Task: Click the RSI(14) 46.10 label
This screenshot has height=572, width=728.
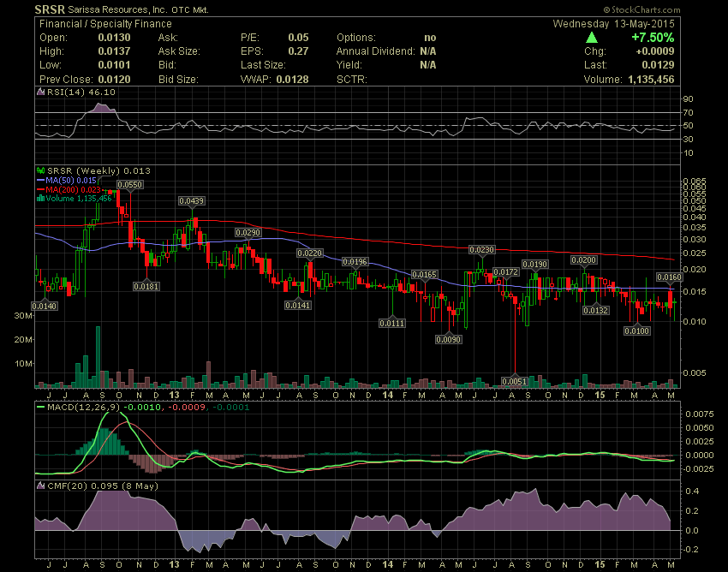Action: pos(81,92)
